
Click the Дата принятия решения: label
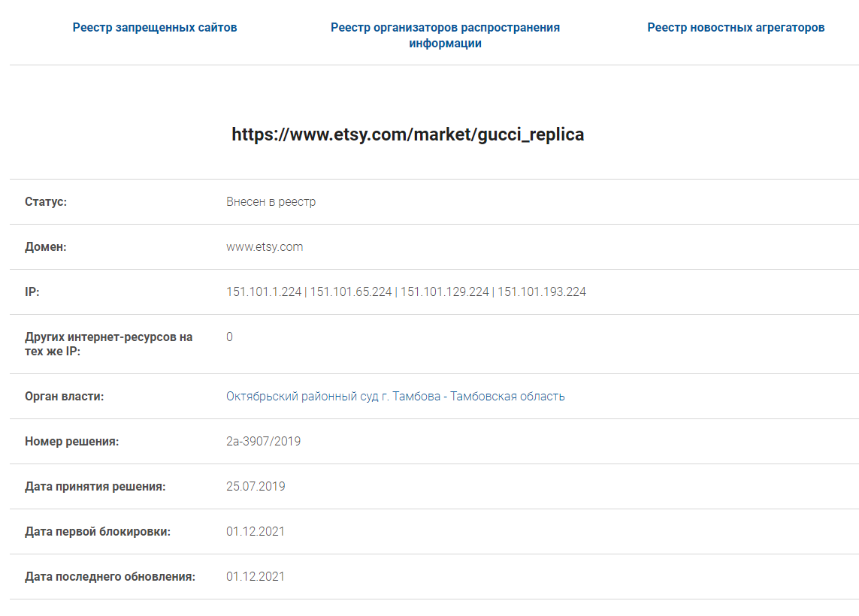click(x=95, y=486)
